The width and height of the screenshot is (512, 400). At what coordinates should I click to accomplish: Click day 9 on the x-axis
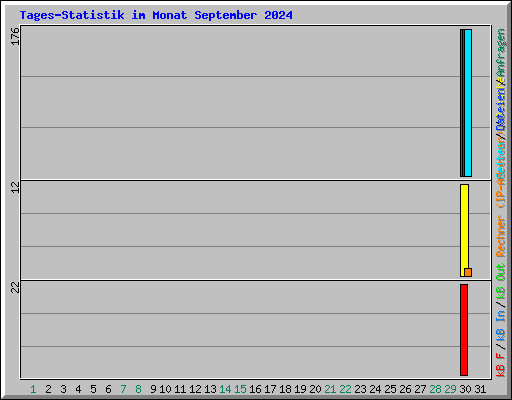pyautogui.click(x=153, y=389)
